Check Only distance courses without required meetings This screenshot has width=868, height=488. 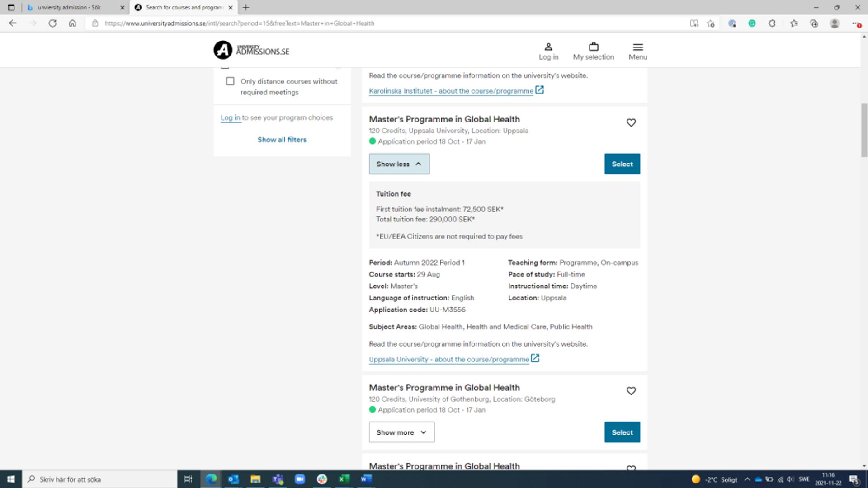(230, 81)
